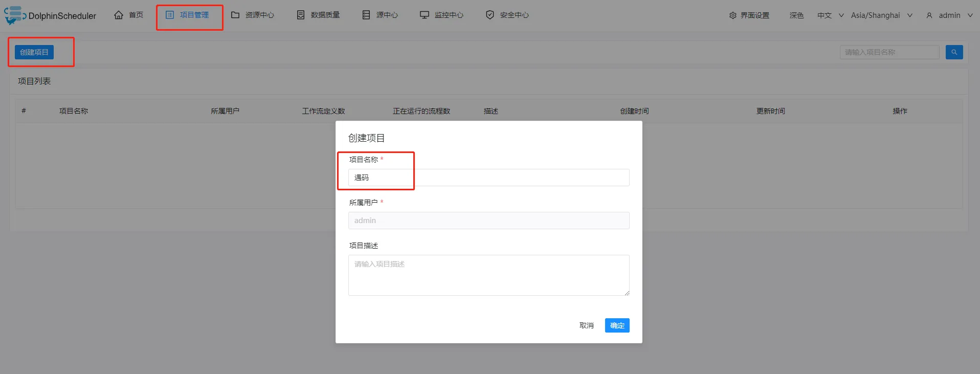Expand the admin user menu

950,15
